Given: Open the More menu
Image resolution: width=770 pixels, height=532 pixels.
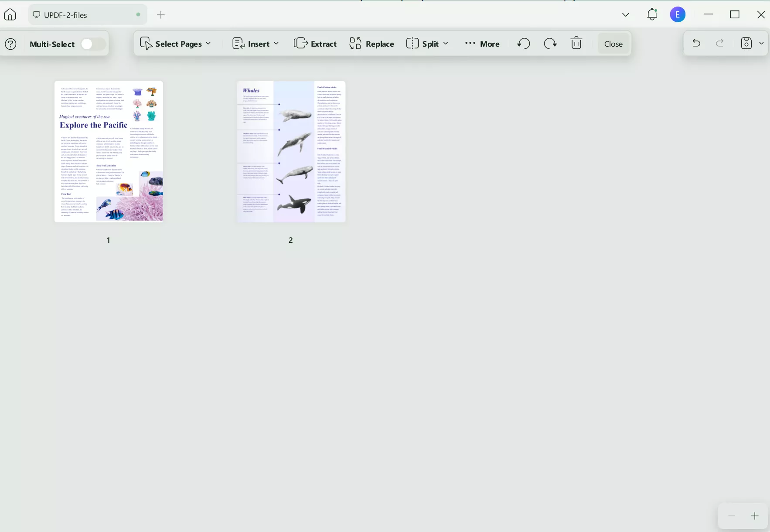Looking at the screenshot, I should pos(482,44).
